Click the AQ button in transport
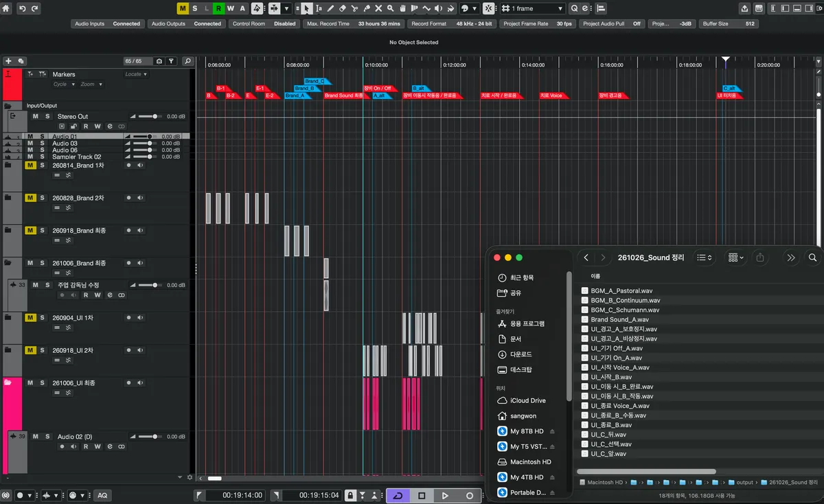 coord(102,495)
